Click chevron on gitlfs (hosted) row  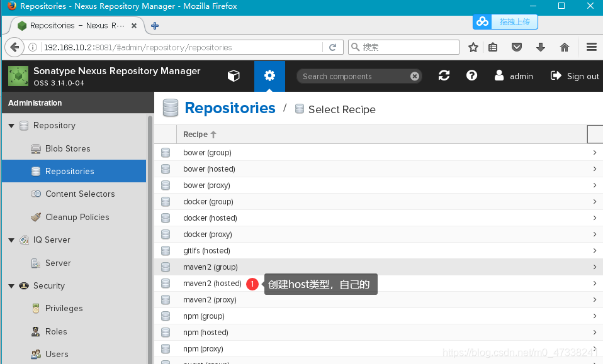(x=595, y=251)
